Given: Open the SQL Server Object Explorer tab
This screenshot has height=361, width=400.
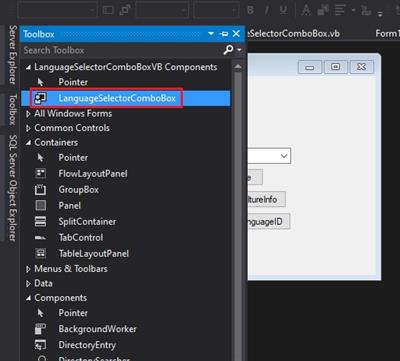Looking at the screenshot, I should (12, 188).
